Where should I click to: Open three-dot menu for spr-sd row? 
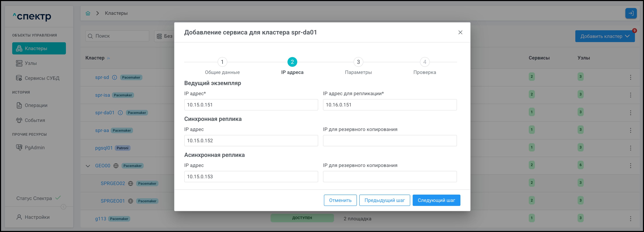630,77
